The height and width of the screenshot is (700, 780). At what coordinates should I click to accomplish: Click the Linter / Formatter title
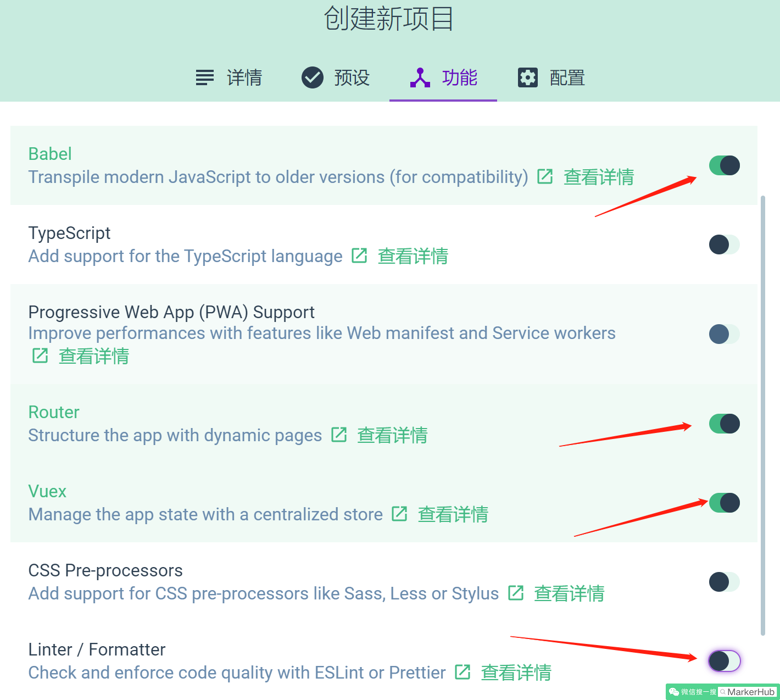pyautogui.click(x=97, y=649)
